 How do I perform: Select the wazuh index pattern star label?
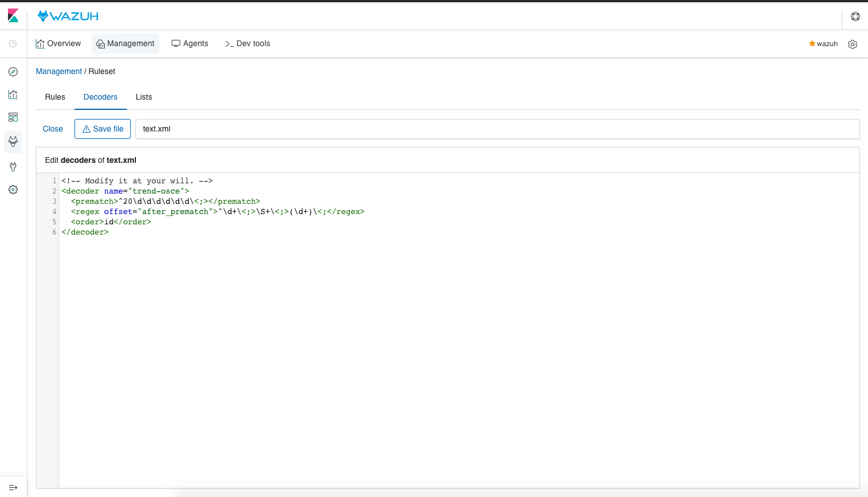point(823,43)
